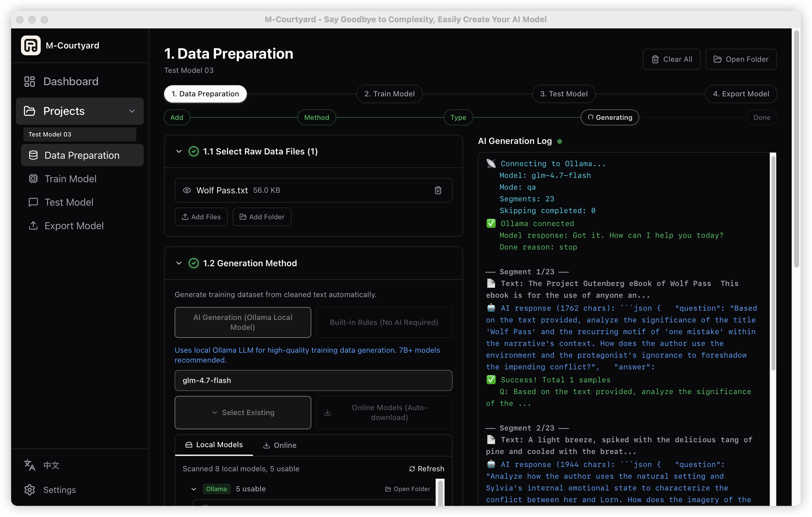Screen dimensions: 812x517
Task: Switch to the Online models tab
Action: click(x=280, y=445)
